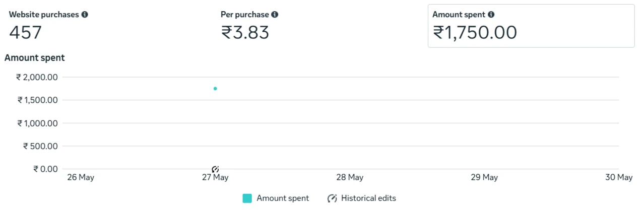Click the info icon beside Amount spent
The width and height of the screenshot is (644, 210).
(491, 15)
